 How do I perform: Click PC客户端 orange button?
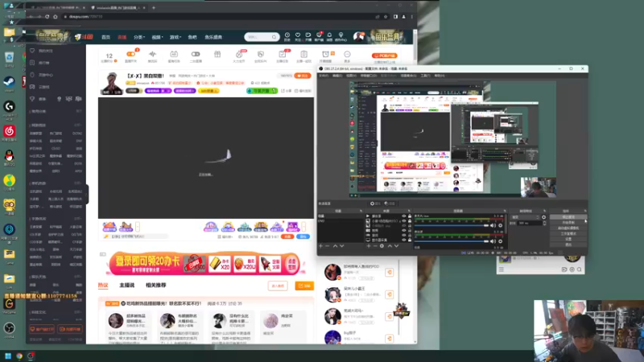tap(385, 56)
